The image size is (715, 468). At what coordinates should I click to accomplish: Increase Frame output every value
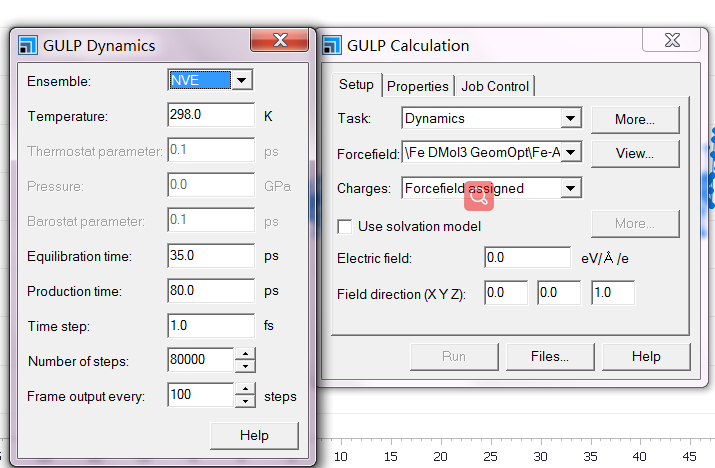[245, 389]
